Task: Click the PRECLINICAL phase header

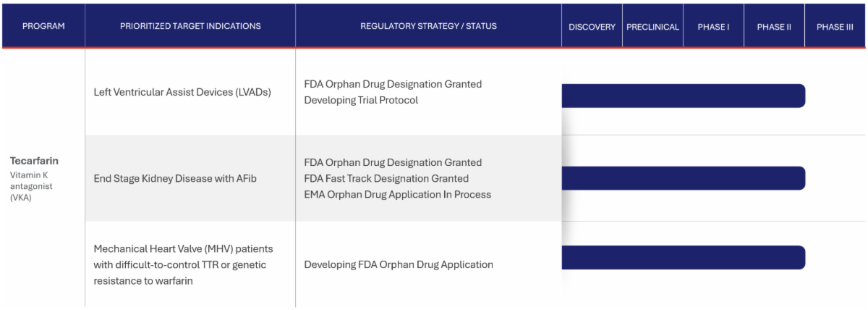Action: [652, 27]
